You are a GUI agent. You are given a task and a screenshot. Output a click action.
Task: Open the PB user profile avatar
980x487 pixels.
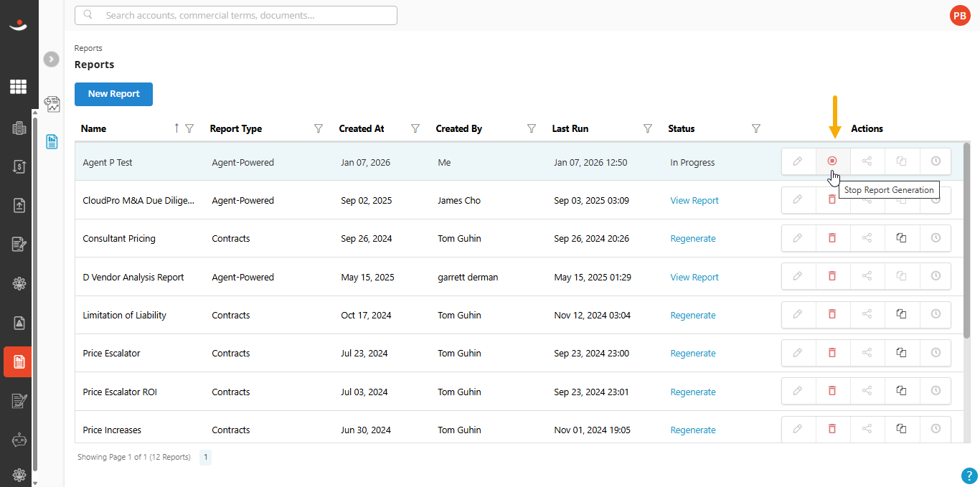coord(959,15)
